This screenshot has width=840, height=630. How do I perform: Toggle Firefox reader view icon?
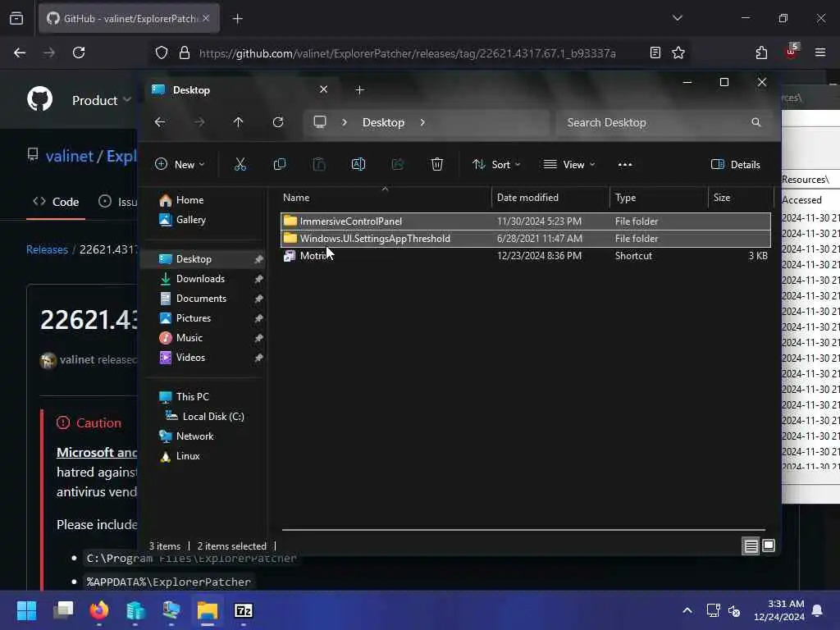[x=655, y=52]
